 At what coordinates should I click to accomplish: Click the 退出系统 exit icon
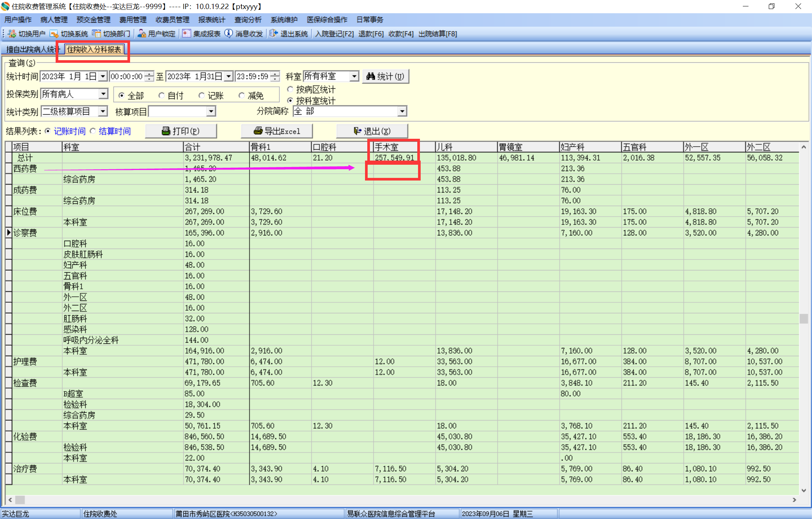273,34
